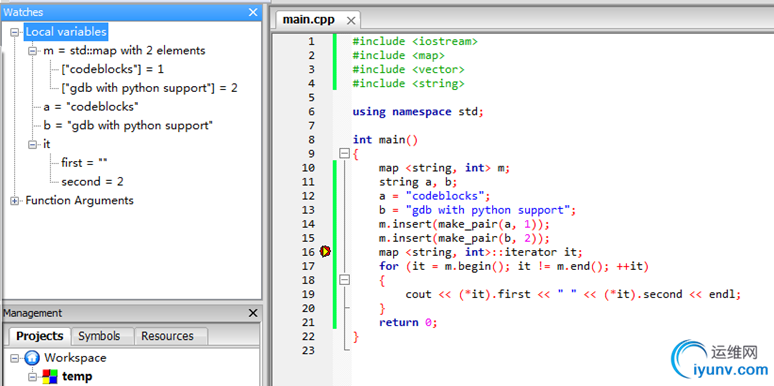Viewport: 774px width, 386px height.
Task: Click the Workspace globe icon
Action: click(32, 358)
